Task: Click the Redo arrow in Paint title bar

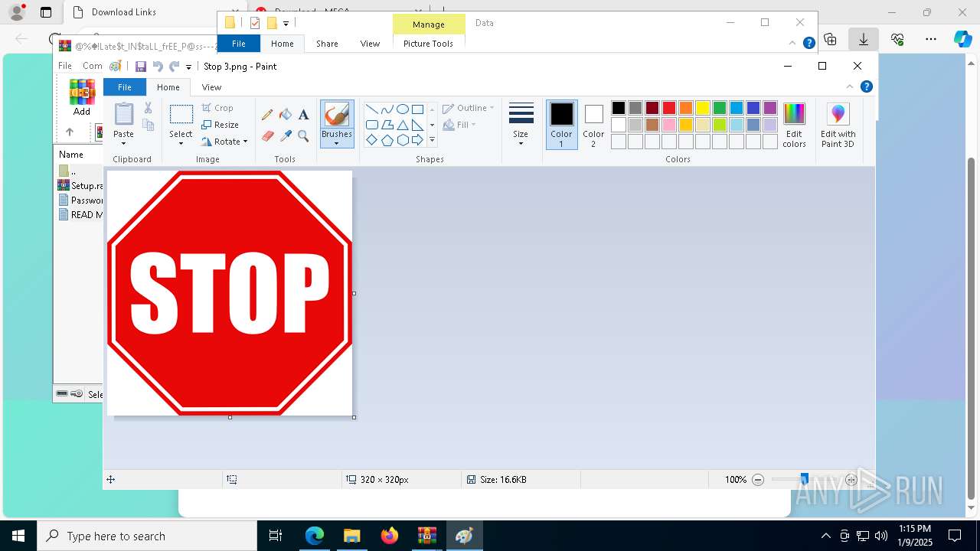Action: 175,67
